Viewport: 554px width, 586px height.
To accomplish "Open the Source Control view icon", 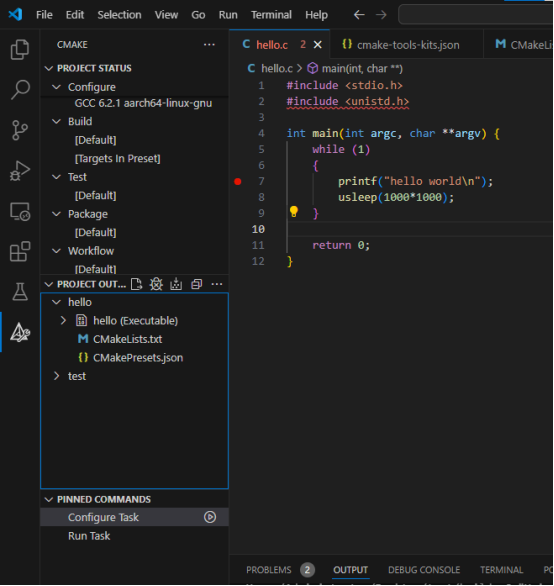I will (x=20, y=130).
